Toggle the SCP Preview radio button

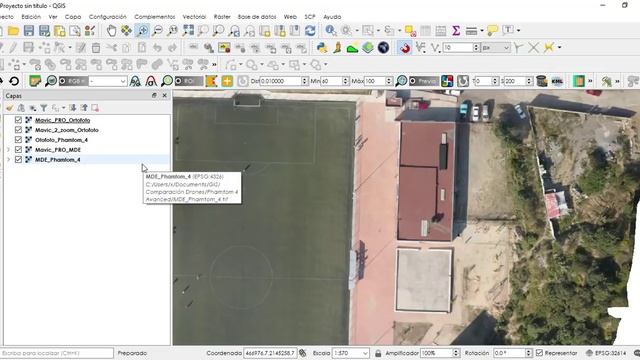point(413,81)
